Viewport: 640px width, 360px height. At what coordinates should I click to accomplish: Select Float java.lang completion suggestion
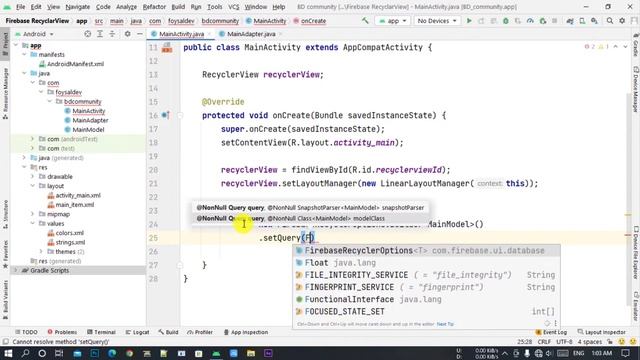click(426, 263)
